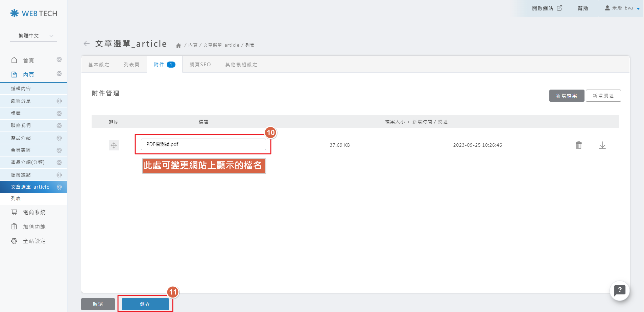644x312 pixels.
Task: Expand the 電商系統 sidebar section
Action: 34,212
